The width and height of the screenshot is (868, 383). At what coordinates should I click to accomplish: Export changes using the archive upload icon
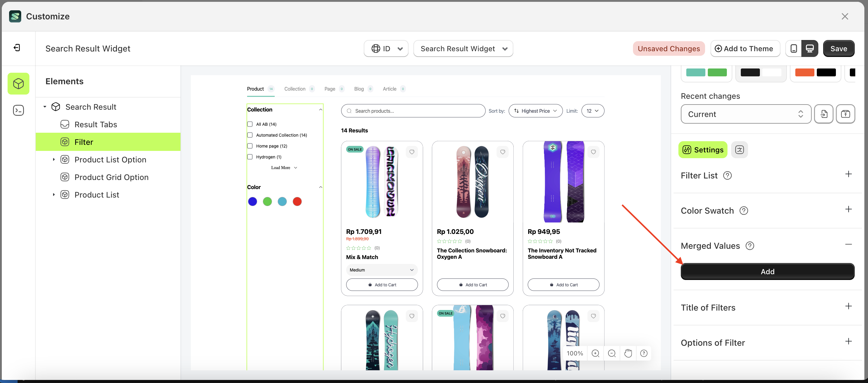click(846, 114)
